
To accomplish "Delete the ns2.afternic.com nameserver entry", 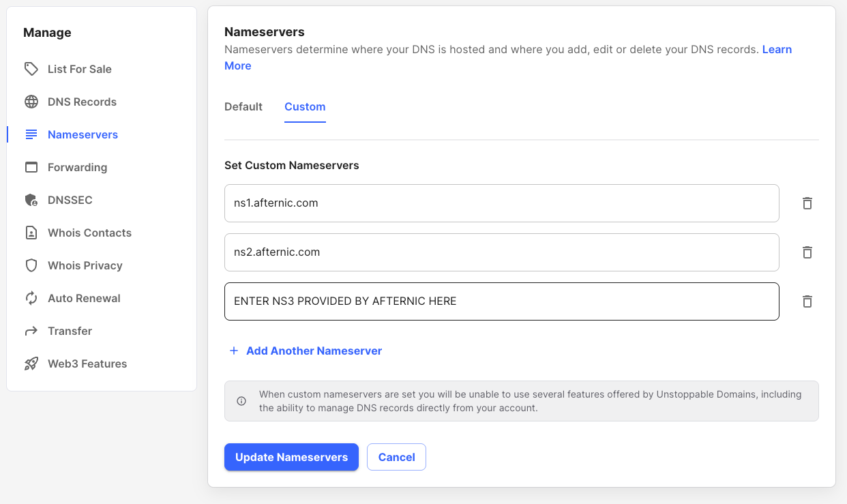I will pos(807,252).
